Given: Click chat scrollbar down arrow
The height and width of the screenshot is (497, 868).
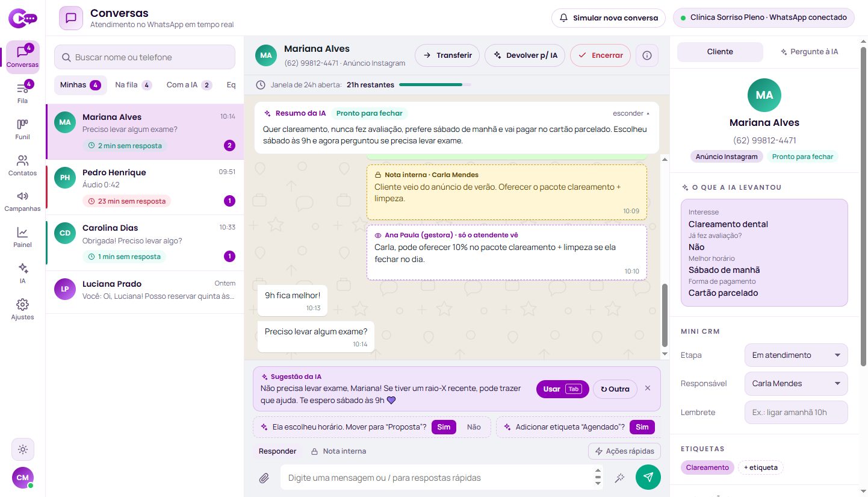Looking at the screenshot, I should pos(665,354).
